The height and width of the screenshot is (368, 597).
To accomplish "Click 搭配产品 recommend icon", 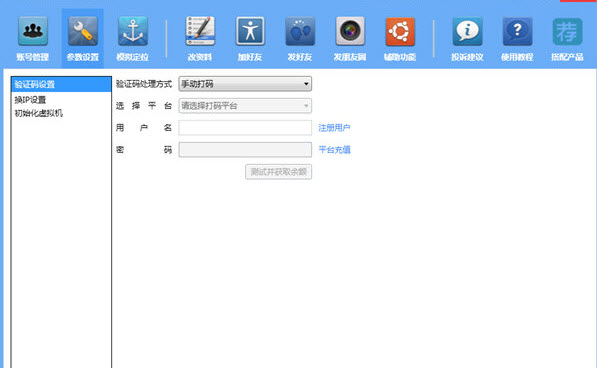I will (x=567, y=31).
